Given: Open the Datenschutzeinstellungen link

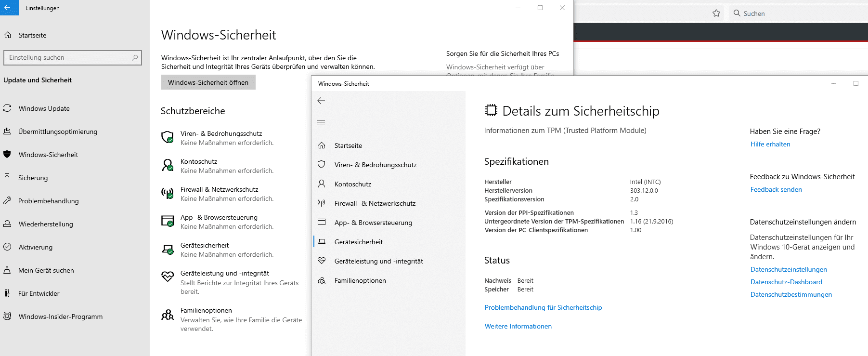Looking at the screenshot, I should click(789, 269).
